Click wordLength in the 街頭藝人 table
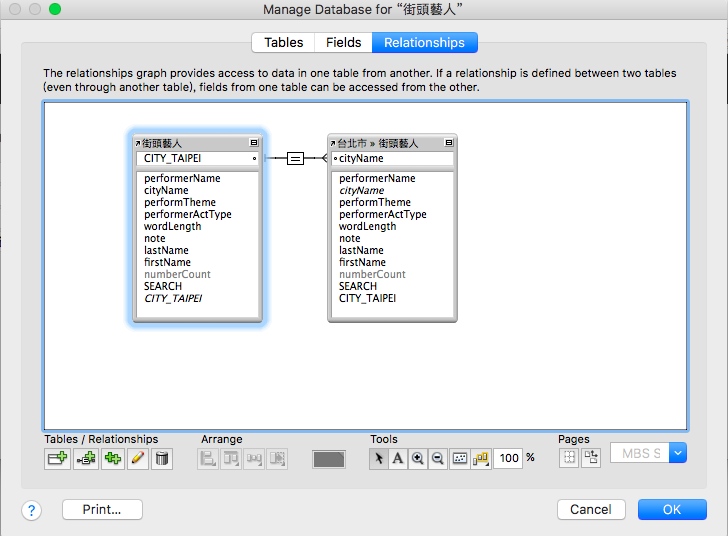 coord(172,227)
